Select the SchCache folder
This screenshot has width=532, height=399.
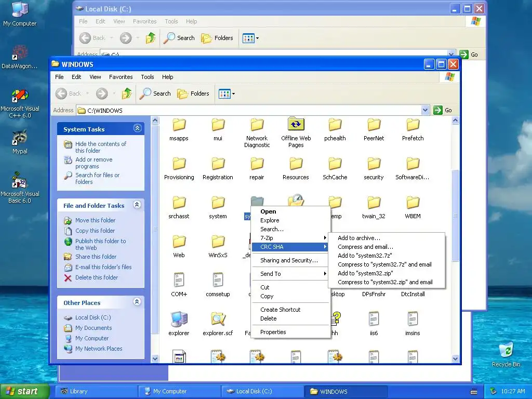click(335, 164)
